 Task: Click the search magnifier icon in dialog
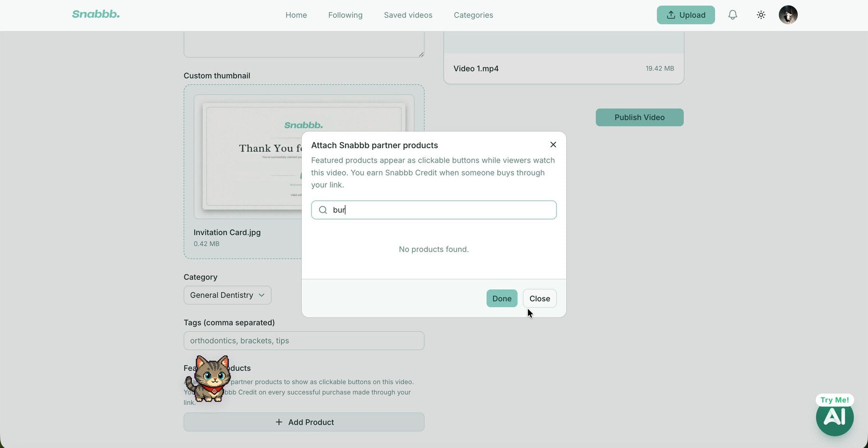323,210
